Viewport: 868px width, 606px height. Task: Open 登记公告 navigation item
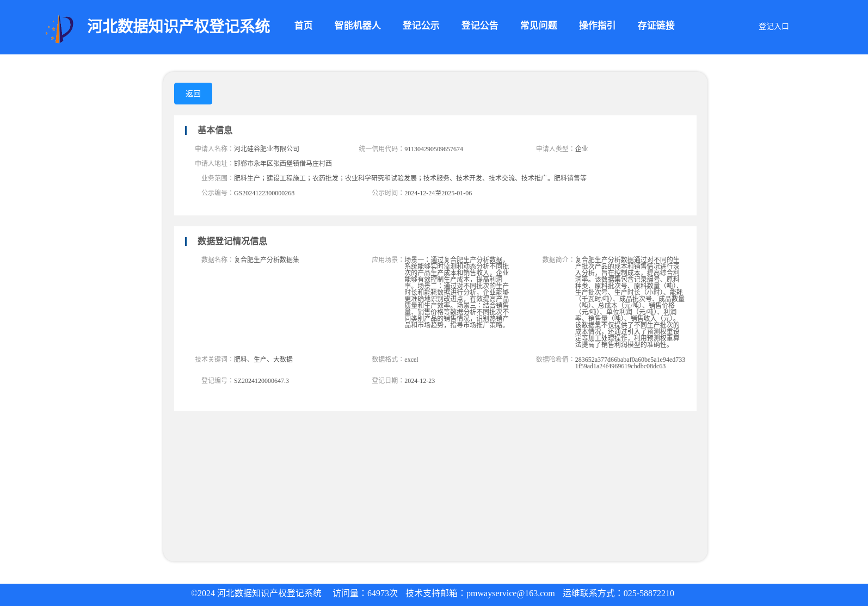(479, 26)
